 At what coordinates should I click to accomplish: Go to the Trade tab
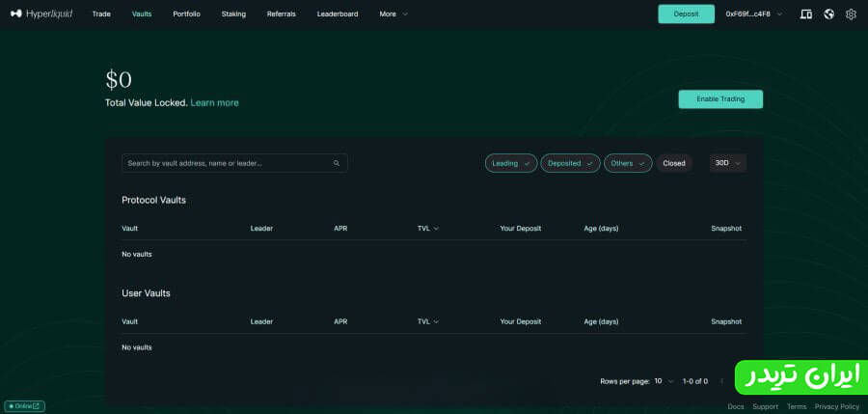point(101,14)
